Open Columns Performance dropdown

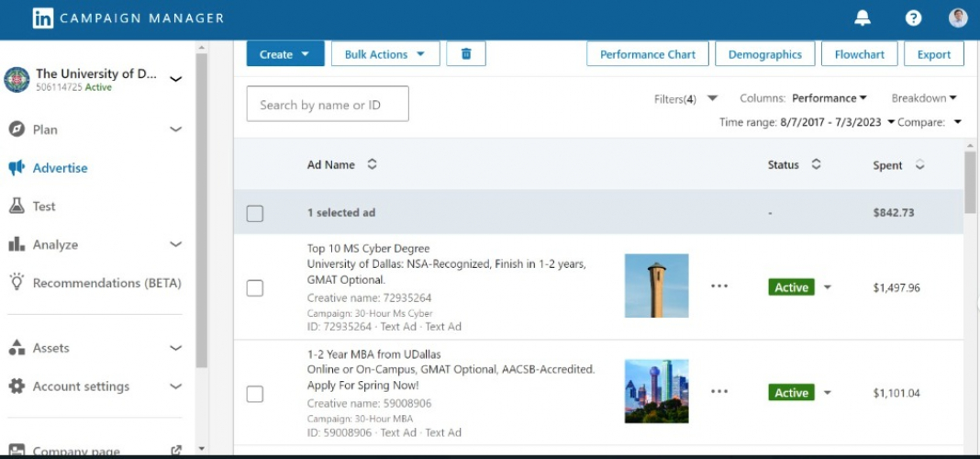pos(829,98)
